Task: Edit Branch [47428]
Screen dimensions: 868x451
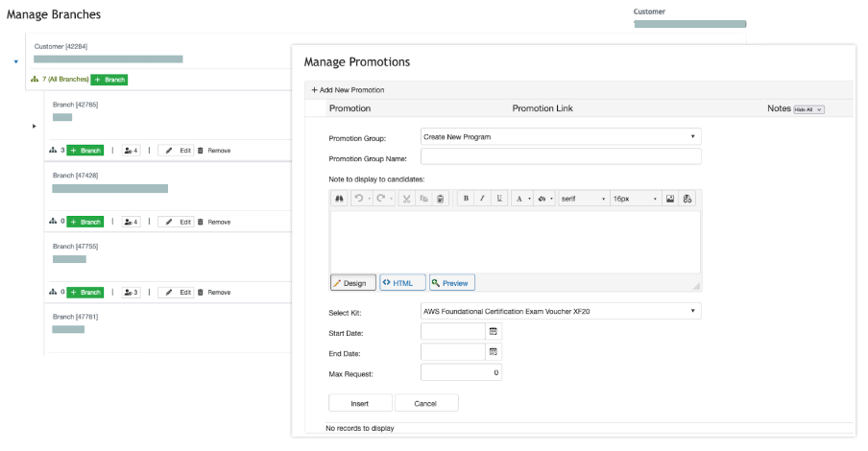Action: point(177,222)
